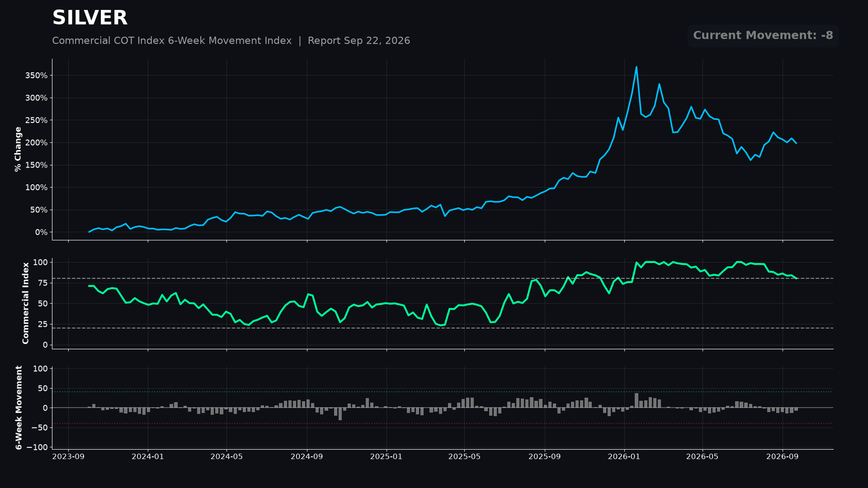Select the Current Movement: -8 badge
Image resolution: width=868 pixels, height=488 pixels.
[763, 36]
